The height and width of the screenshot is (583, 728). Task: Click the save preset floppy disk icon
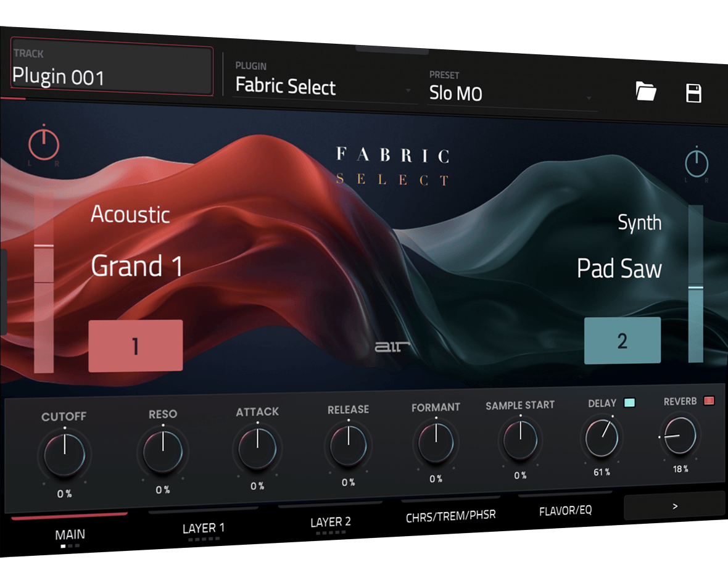pyautogui.click(x=693, y=93)
